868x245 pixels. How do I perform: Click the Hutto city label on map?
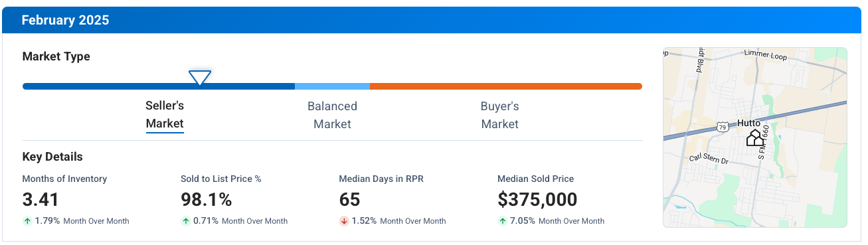tap(749, 123)
